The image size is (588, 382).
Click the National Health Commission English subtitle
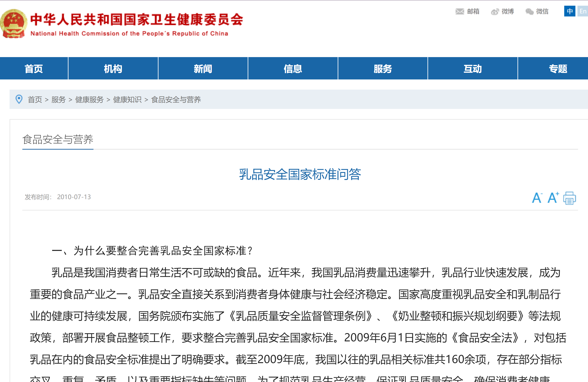129,33
